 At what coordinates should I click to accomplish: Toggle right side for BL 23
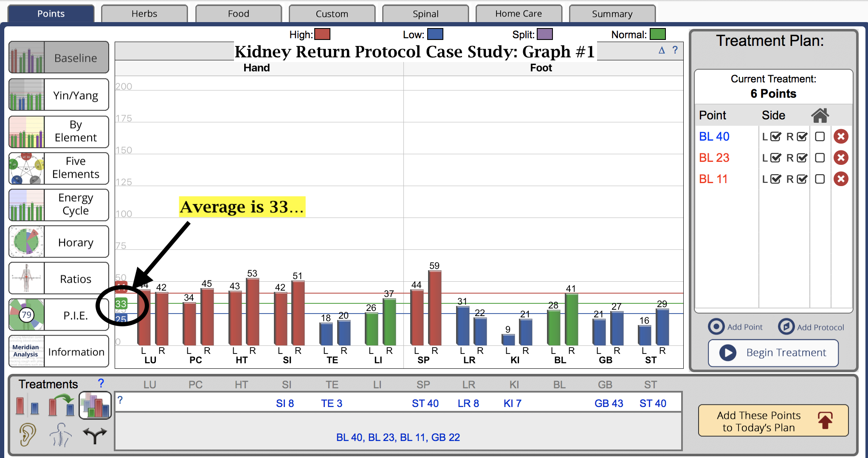click(802, 158)
